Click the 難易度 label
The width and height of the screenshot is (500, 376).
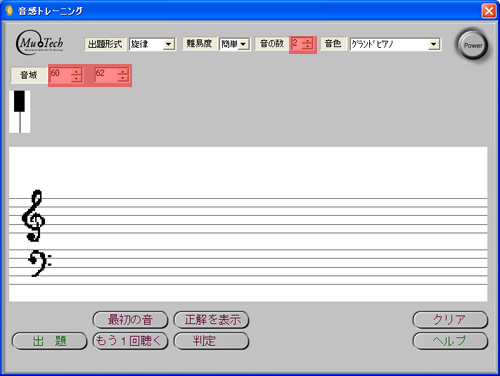[199, 43]
